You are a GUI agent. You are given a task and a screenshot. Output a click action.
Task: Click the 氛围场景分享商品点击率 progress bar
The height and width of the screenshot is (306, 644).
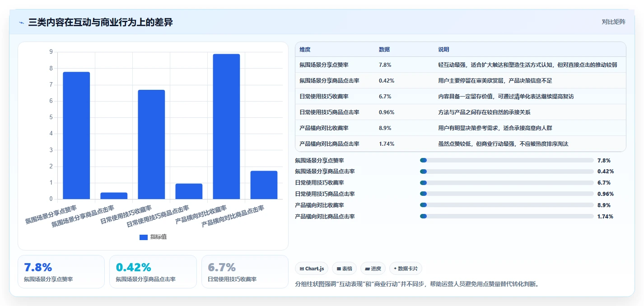pos(507,172)
